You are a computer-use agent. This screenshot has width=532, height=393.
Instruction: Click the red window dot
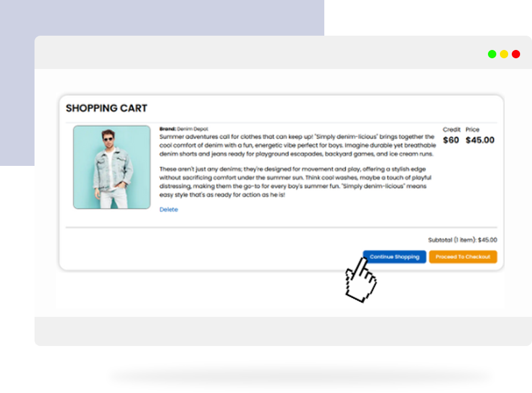tap(516, 54)
